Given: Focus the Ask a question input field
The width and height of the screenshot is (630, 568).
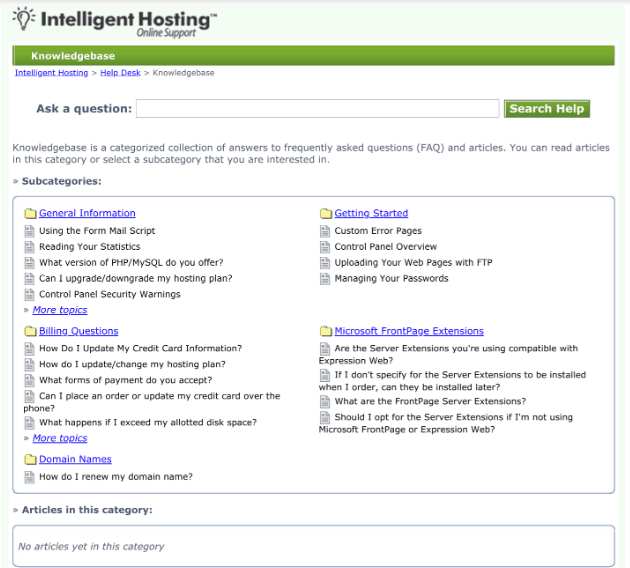Looking at the screenshot, I should tap(317, 109).
